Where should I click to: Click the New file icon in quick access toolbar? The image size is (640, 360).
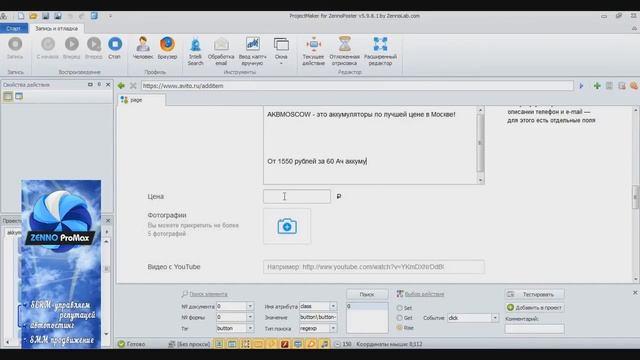click(x=21, y=16)
